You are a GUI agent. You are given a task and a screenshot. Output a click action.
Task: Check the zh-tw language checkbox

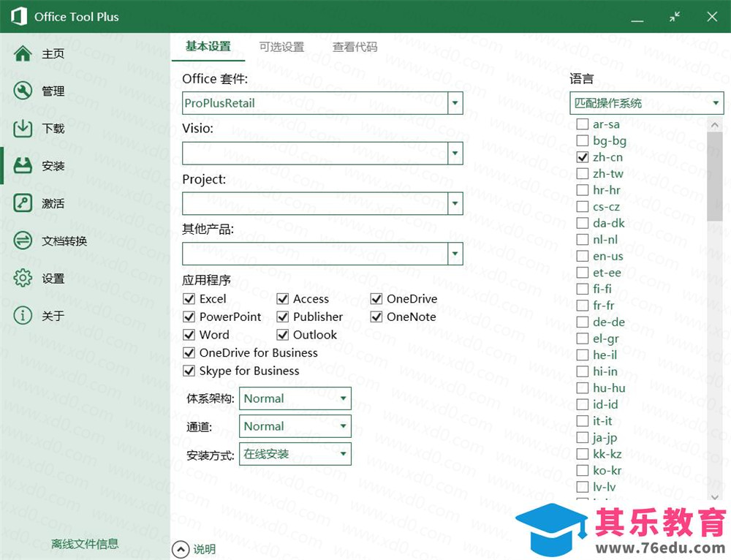point(583,173)
